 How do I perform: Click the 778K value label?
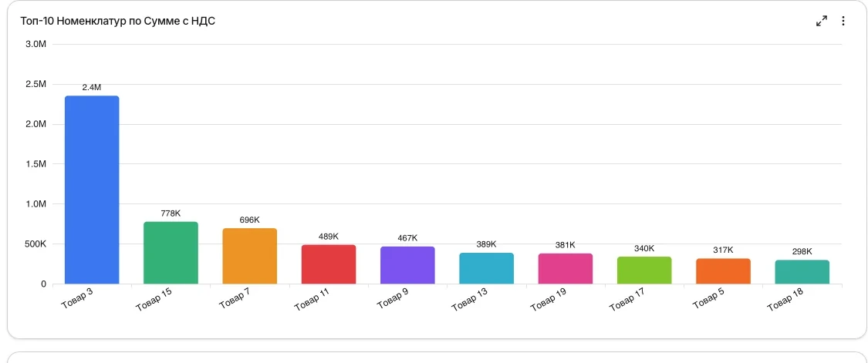click(171, 213)
